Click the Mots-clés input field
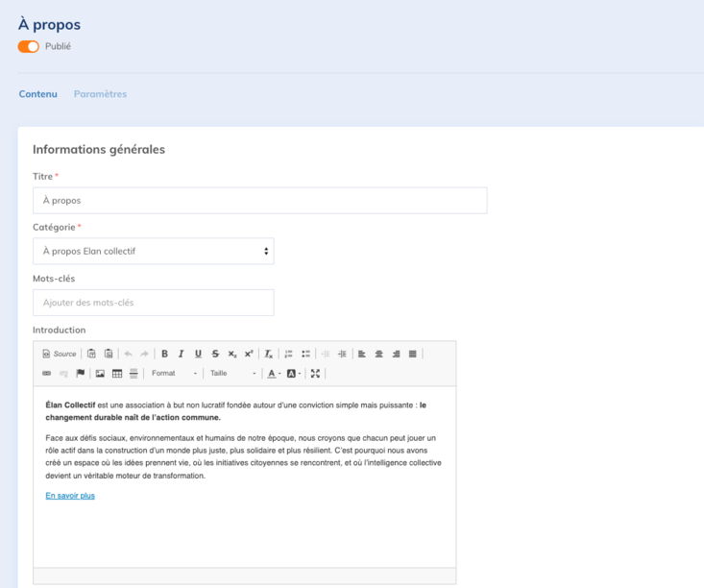 tap(154, 303)
